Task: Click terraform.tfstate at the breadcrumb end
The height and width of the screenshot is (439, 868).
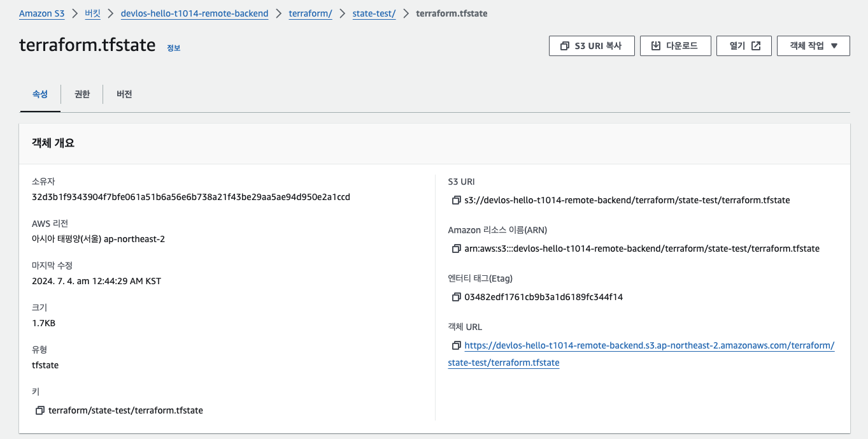Action: pyautogui.click(x=452, y=13)
